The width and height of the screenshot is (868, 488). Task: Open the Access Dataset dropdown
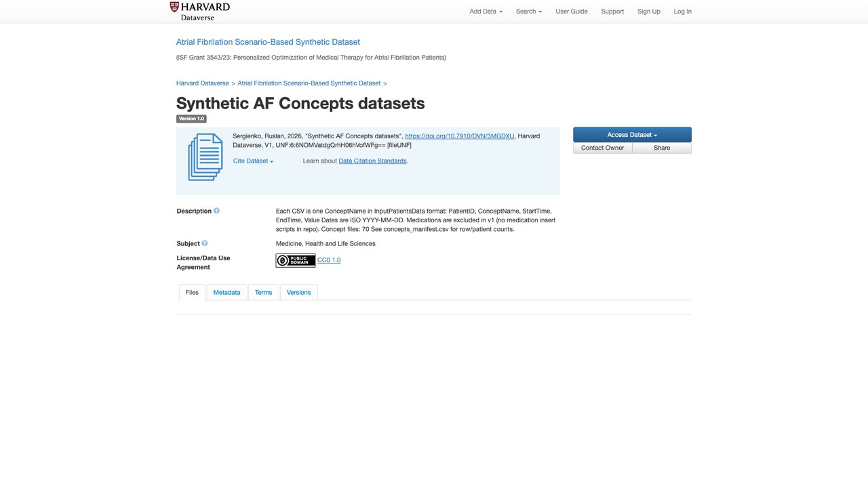632,135
